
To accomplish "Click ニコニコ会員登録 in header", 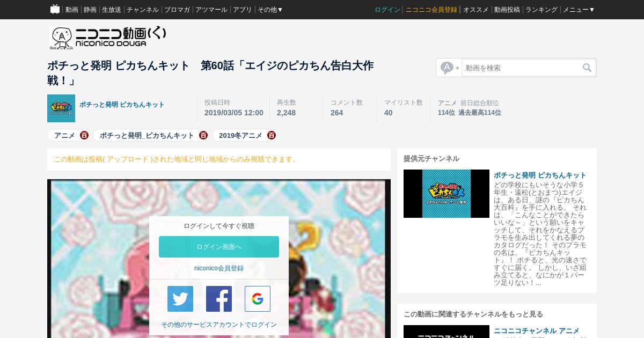I will click(x=431, y=10).
